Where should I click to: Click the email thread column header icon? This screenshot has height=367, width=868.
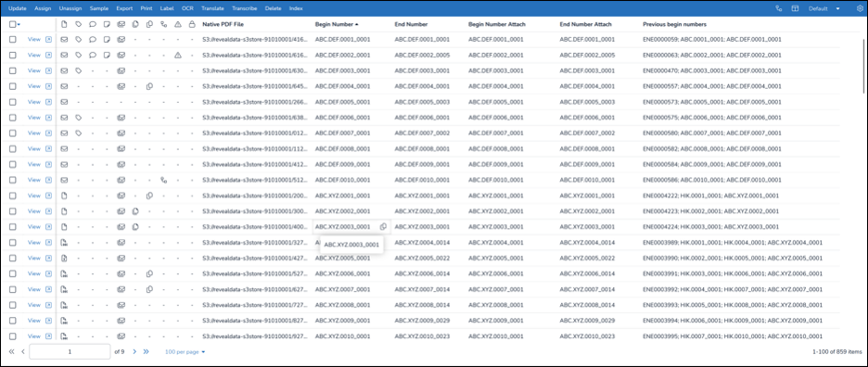tap(121, 24)
